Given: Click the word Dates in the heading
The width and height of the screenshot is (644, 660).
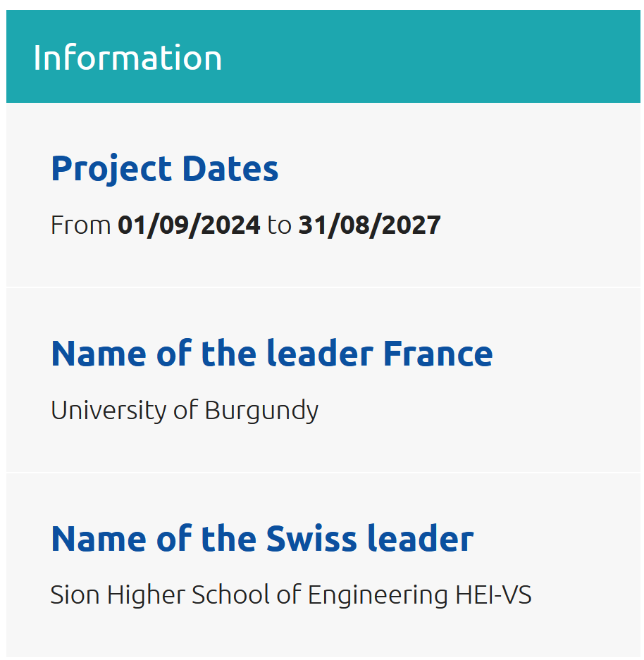Looking at the screenshot, I should [230, 169].
